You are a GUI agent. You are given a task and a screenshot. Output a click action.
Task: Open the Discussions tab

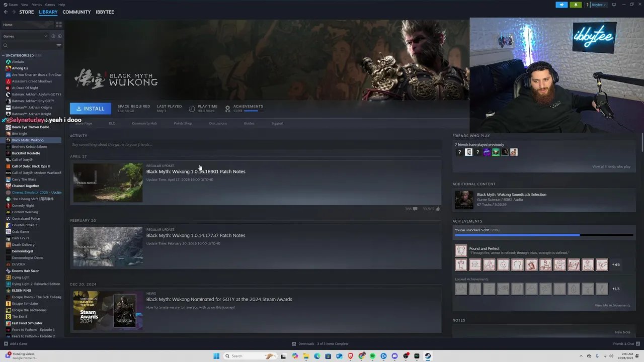click(x=218, y=123)
